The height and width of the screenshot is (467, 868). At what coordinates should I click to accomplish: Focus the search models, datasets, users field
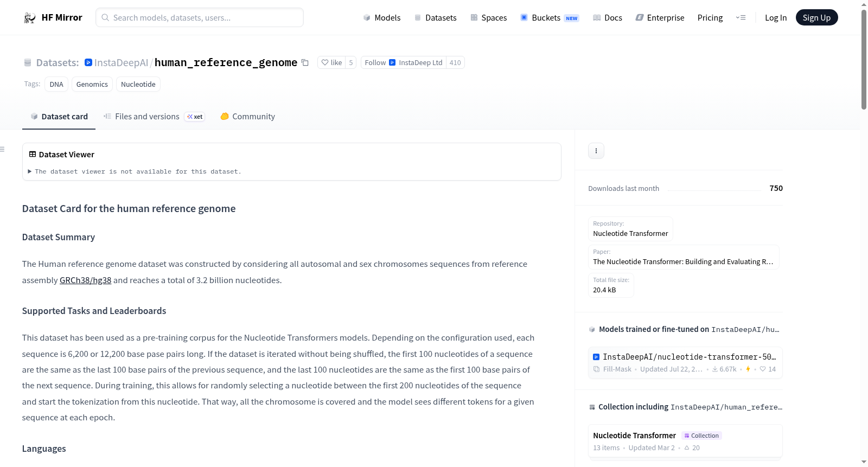[200, 18]
